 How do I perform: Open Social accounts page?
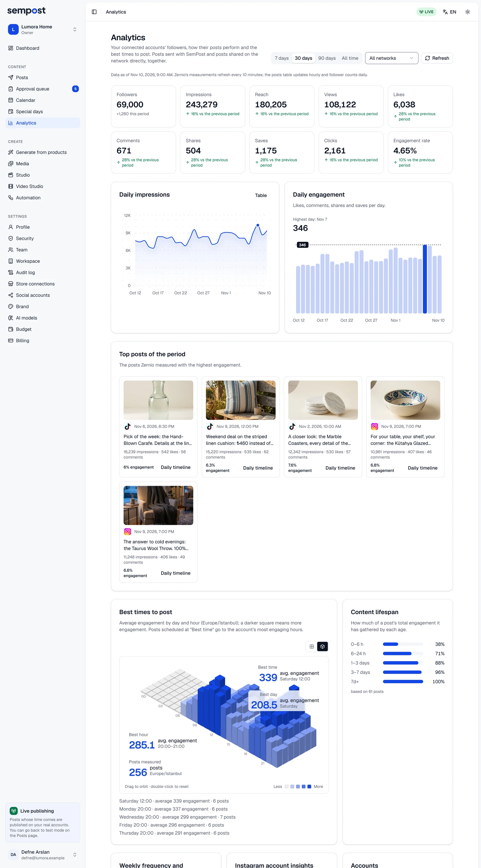pyautogui.click(x=43, y=295)
